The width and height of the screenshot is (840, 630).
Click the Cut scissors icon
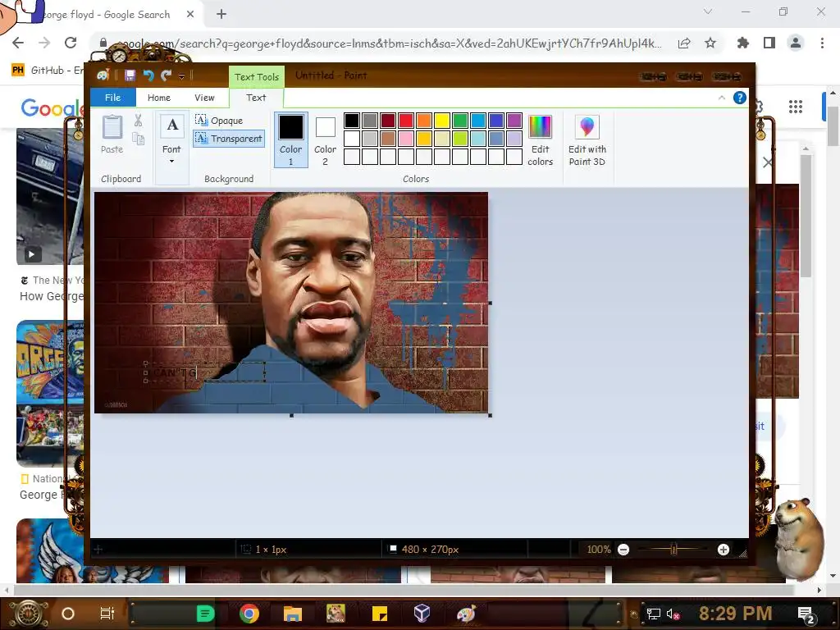(138, 121)
